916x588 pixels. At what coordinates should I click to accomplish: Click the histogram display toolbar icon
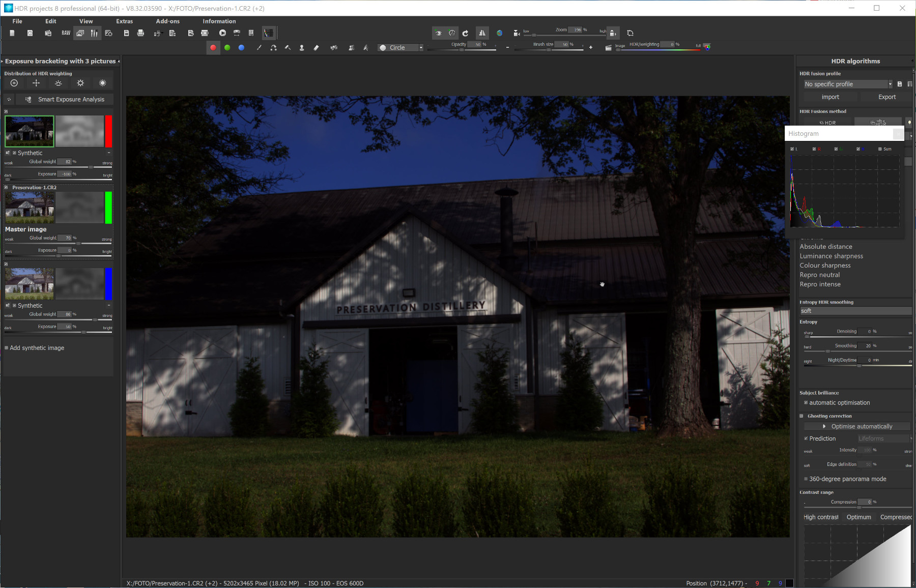point(268,33)
